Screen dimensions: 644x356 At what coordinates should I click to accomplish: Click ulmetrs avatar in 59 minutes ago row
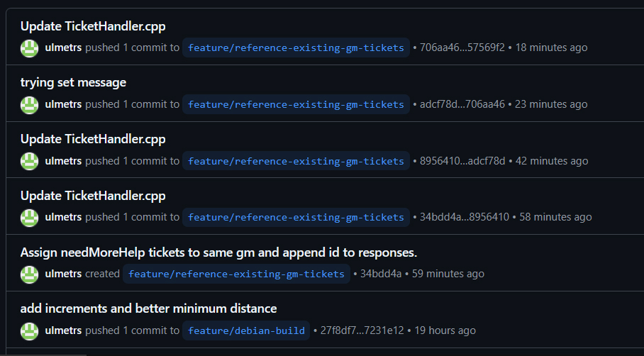(30, 274)
